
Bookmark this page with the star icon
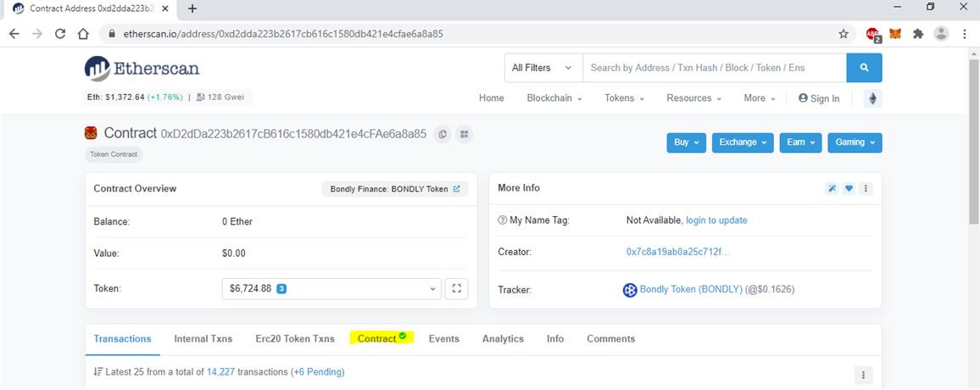tap(844, 34)
